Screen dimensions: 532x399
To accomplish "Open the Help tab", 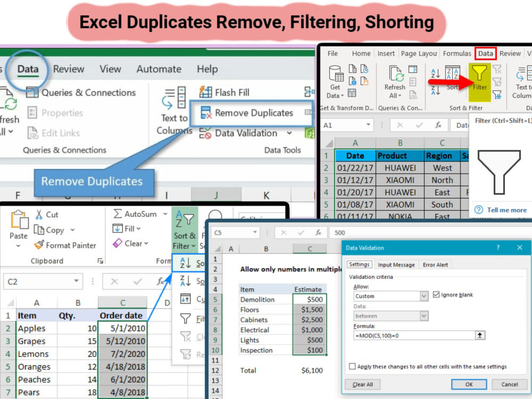I will 207,69.
